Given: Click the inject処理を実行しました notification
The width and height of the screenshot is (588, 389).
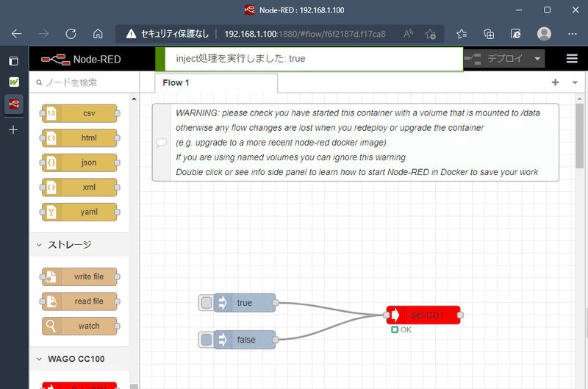Looking at the screenshot, I should click(309, 59).
